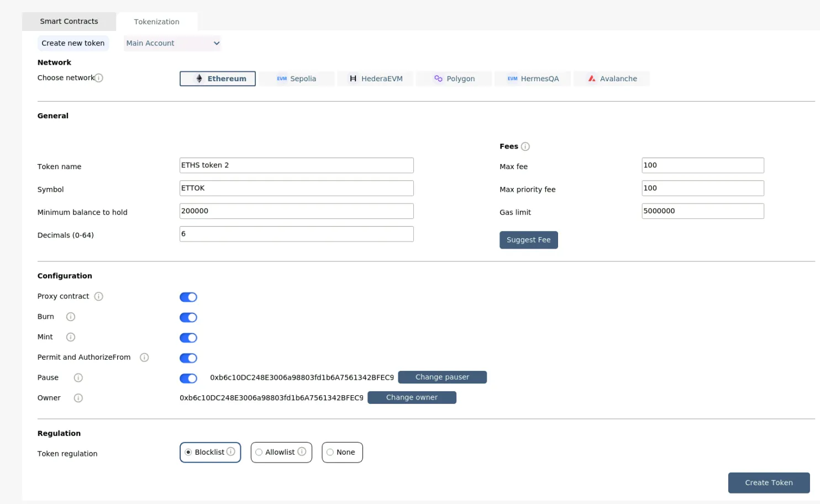820x504 pixels.
Task: Click the Blocklist info icon
Action: click(x=231, y=452)
